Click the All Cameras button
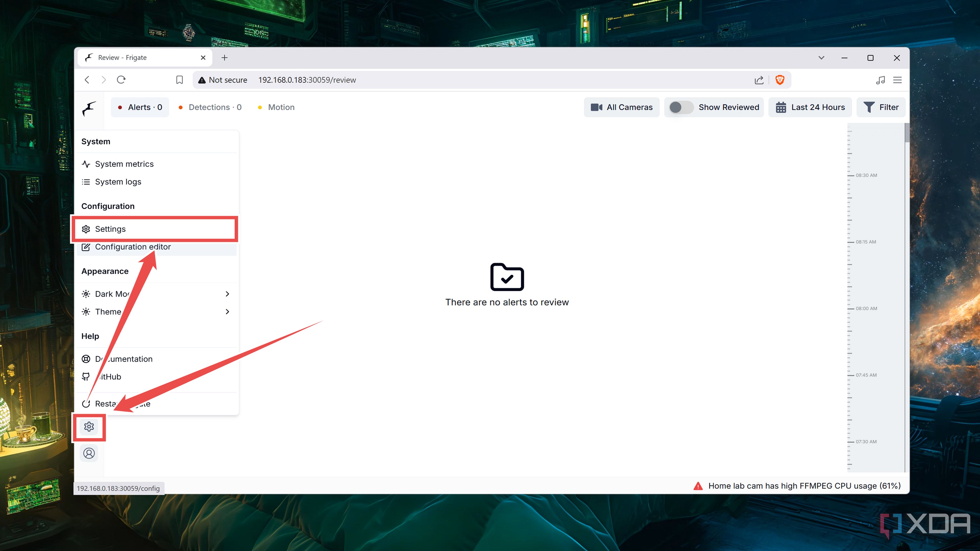The height and width of the screenshot is (551, 980). click(x=621, y=107)
